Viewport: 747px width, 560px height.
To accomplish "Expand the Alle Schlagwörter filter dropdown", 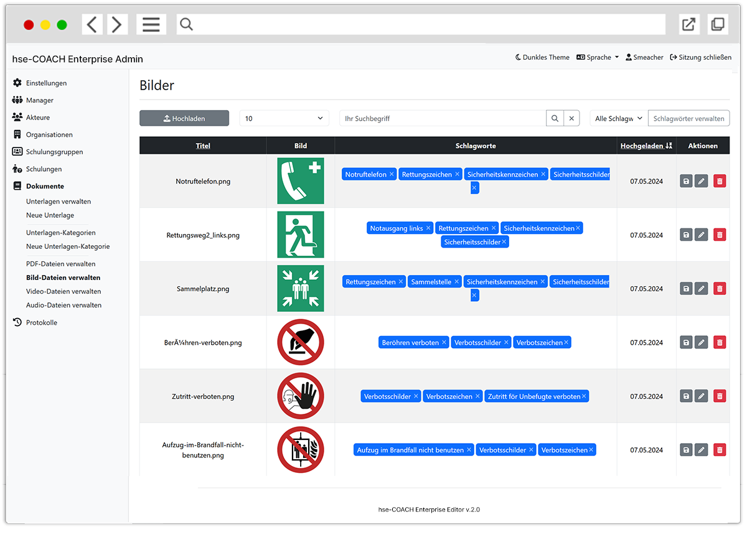I will click(618, 118).
